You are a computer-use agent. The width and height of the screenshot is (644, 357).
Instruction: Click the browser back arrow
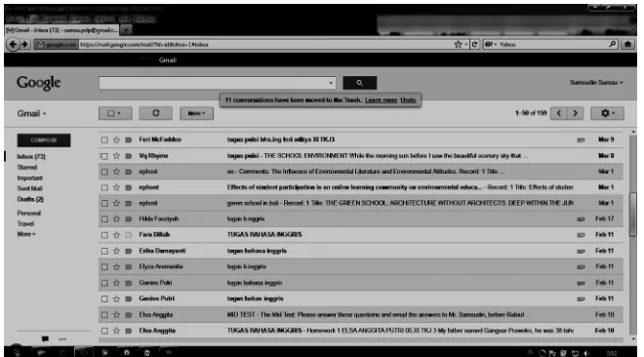[x=13, y=44]
